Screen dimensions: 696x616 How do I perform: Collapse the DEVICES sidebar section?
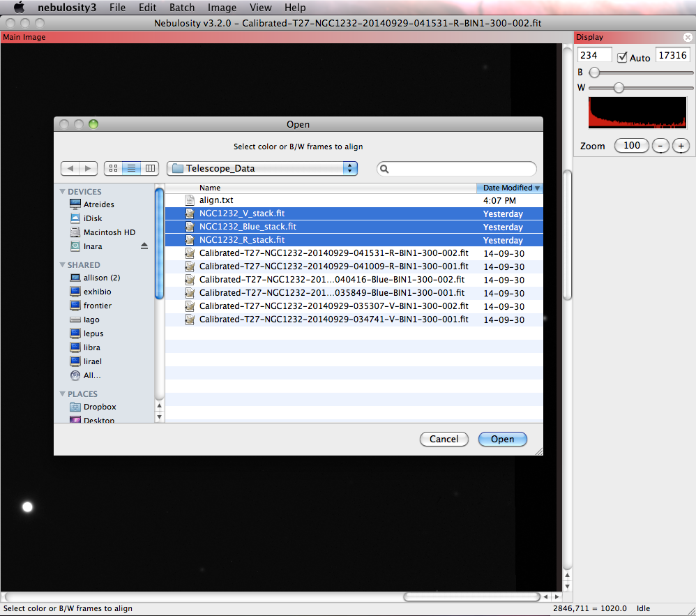click(63, 191)
